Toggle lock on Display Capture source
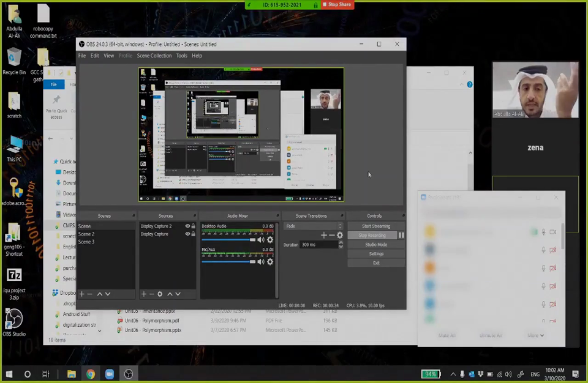The image size is (588, 383). pyautogui.click(x=194, y=234)
